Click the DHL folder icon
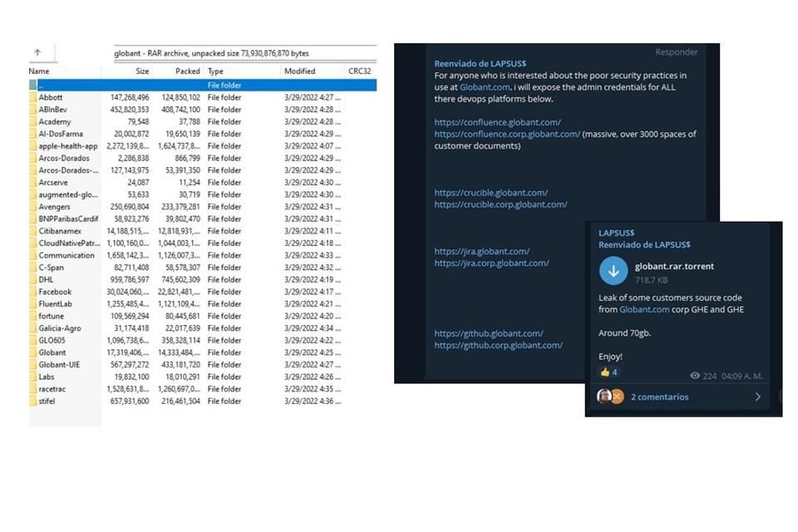Image resolution: width=798 pixels, height=532 pixels. tap(33, 280)
